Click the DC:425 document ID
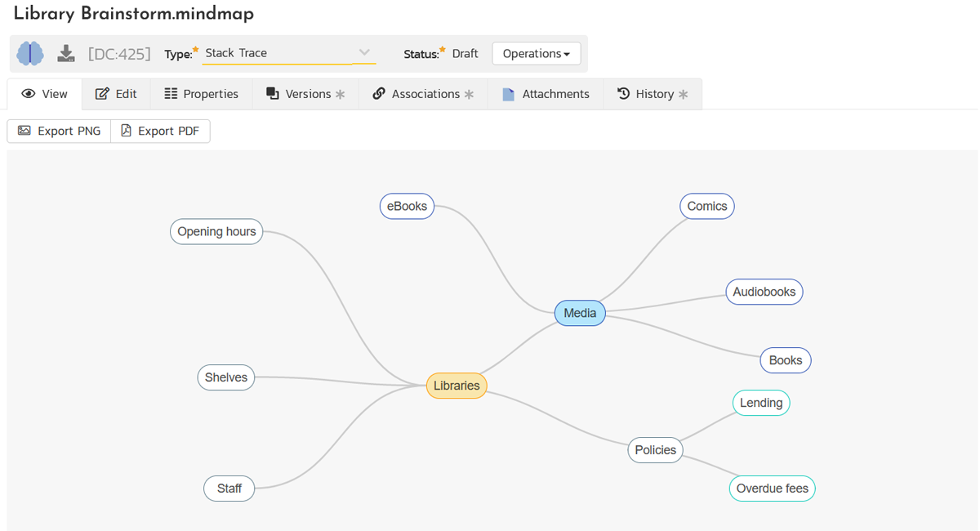Image resolution: width=980 pixels, height=531 pixels. click(x=119, y=54)
